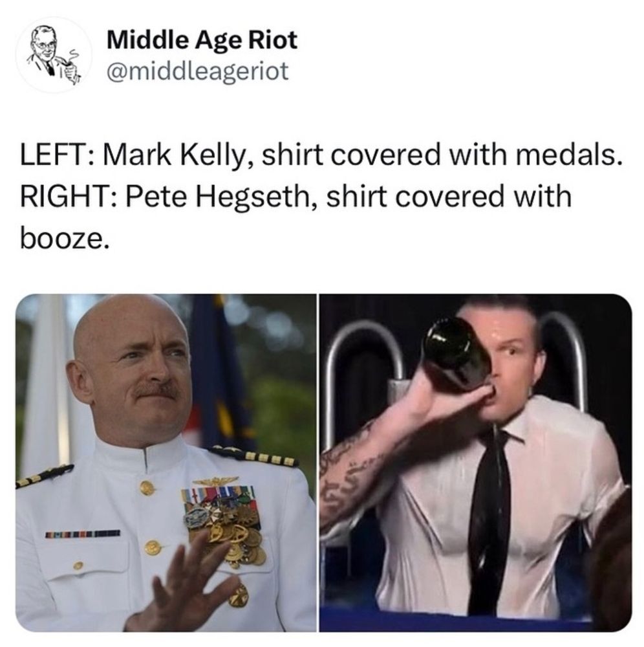Click the word booze in the tweet

click(62, 239)
